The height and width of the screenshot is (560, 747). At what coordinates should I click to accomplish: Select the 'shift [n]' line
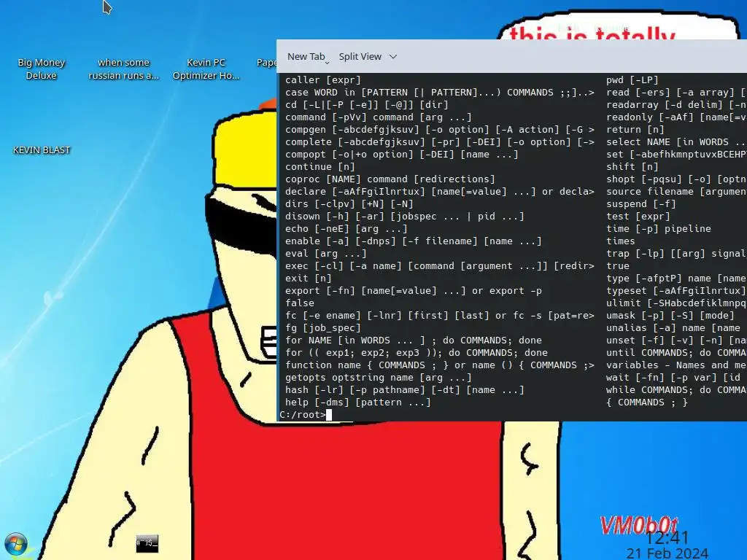coord(632,167)
